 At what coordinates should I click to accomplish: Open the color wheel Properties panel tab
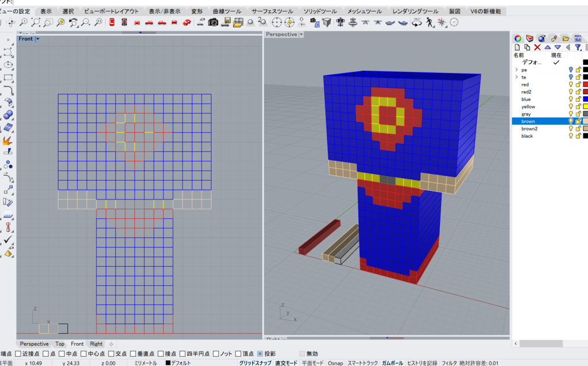pos(517,38)
